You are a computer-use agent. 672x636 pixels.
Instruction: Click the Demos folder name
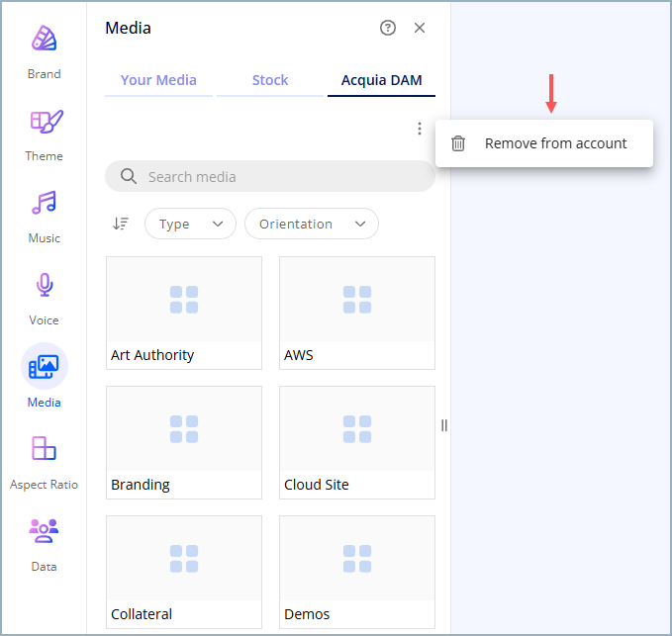pyautogui.click(x=307, y=614)
